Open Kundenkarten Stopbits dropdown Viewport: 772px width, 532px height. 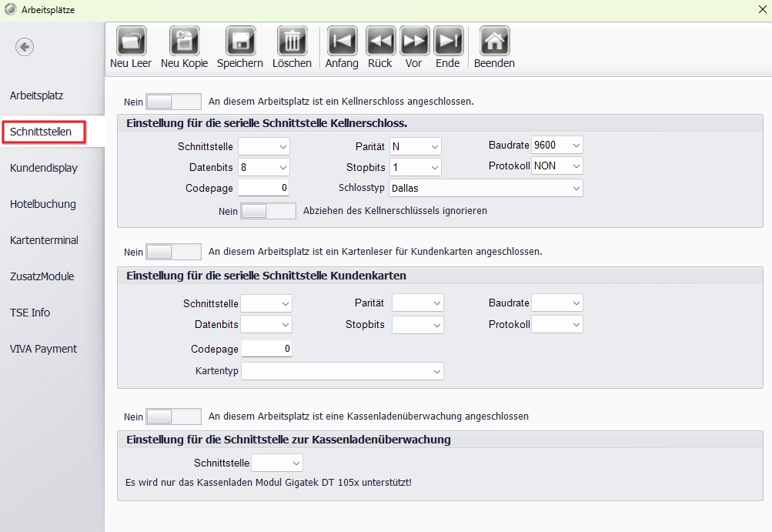417,325
